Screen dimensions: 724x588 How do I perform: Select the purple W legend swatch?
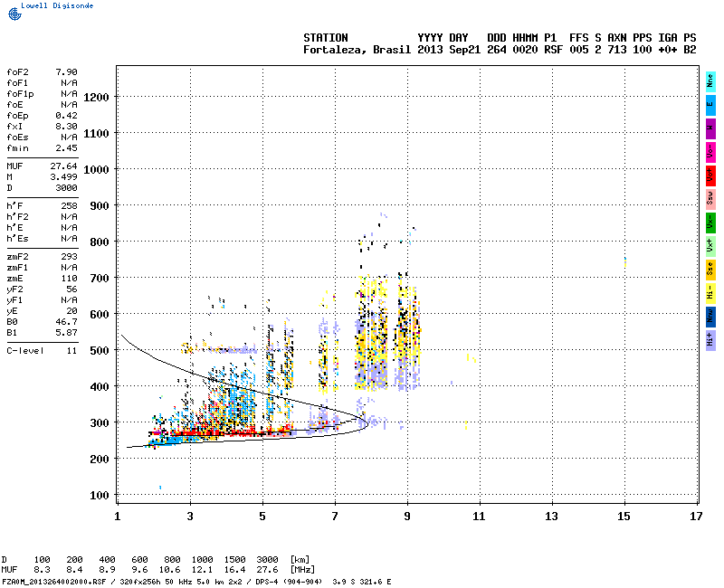tap(710, 128)
